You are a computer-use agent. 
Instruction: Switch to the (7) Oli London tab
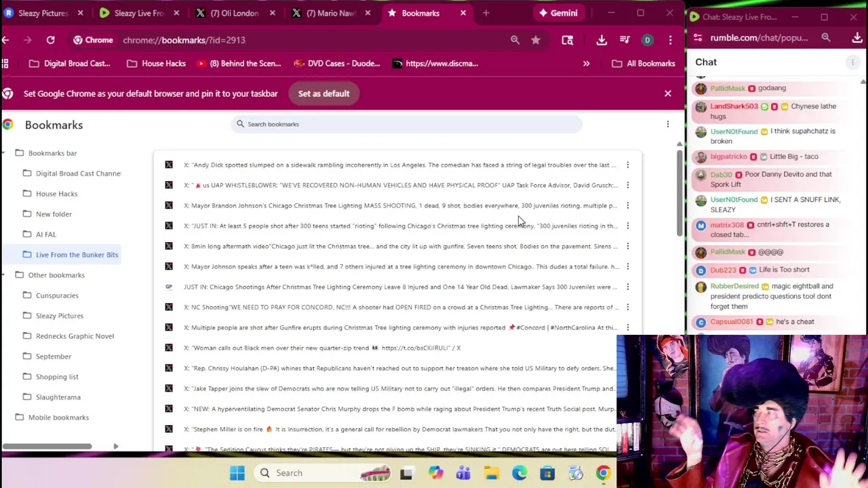[235, 13]
